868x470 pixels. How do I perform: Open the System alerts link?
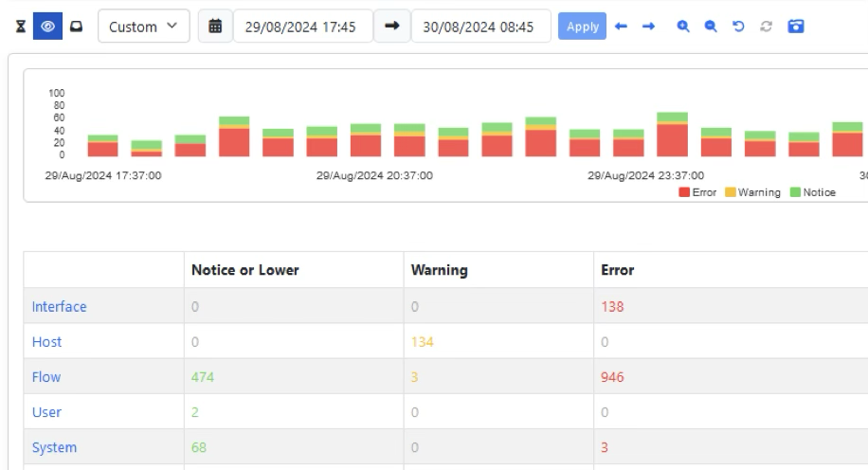click(x=54, y=447)
